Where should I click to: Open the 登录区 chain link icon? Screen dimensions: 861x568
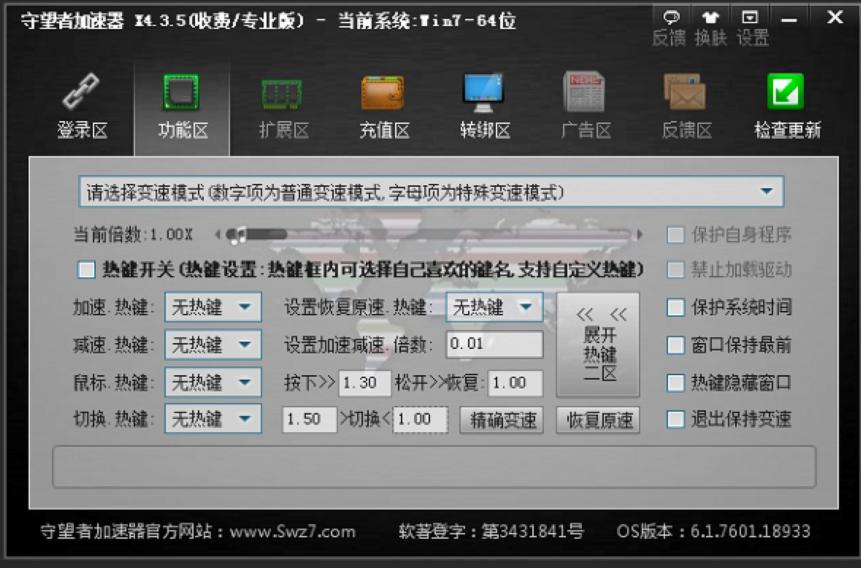[x=81, y=91]
